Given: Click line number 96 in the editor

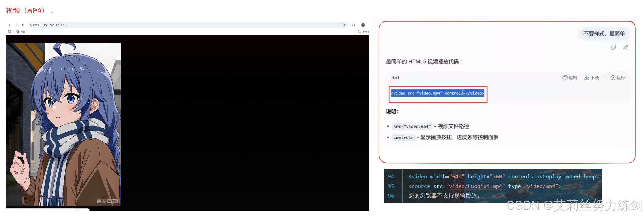Looking at the screenshot, I should click(x=391, y=196).
